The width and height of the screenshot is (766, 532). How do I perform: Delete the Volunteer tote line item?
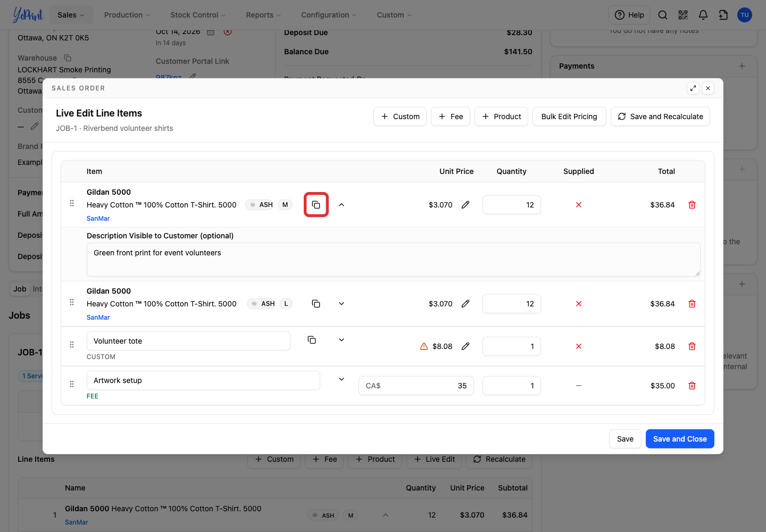[692, 346]
